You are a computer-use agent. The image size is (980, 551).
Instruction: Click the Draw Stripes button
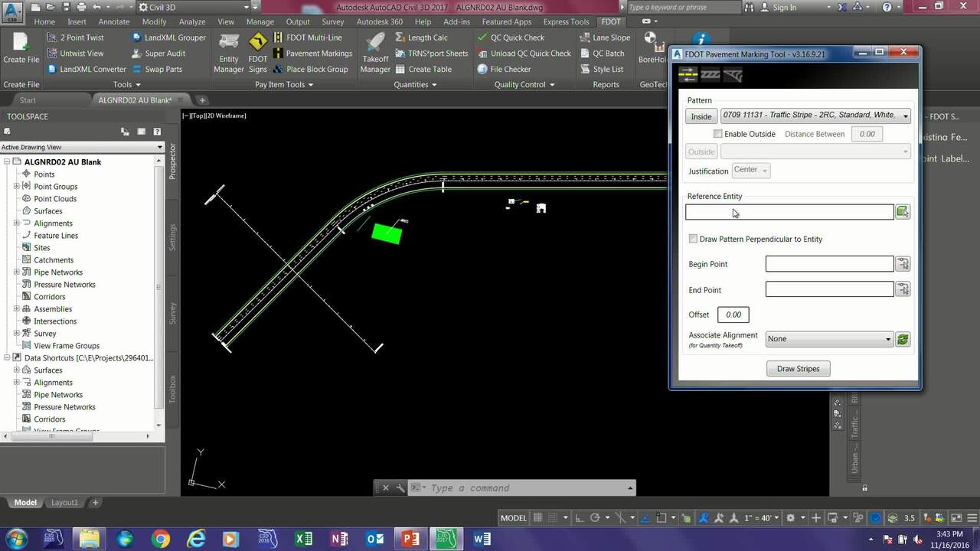pos(798,369)
